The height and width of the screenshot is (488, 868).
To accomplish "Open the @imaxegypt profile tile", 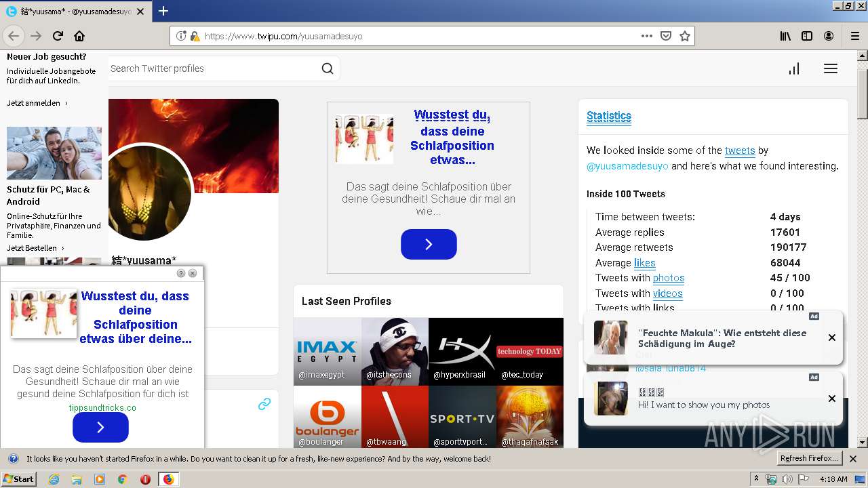I will (328, 352).
